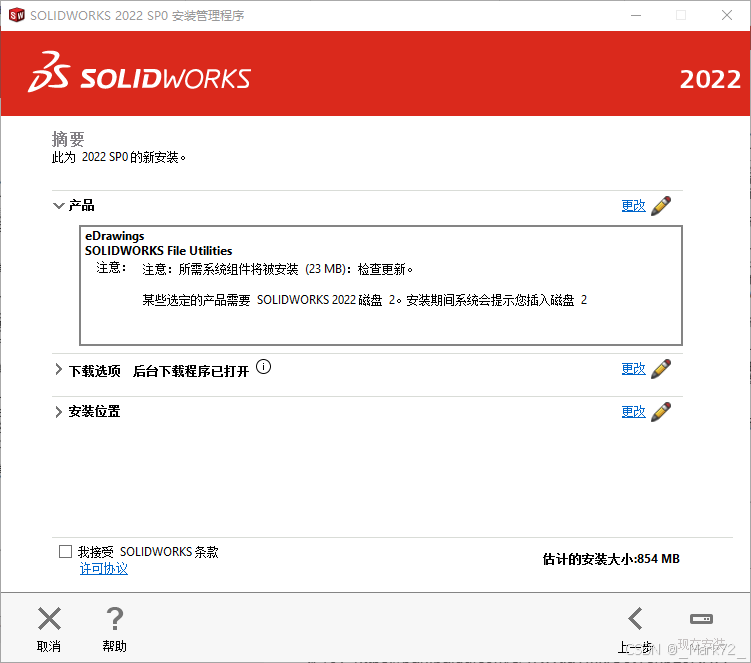
Task: Click the 3DS SOLIDWORKS banner logo
Action: pyautogui.click(x=139, y=72)
